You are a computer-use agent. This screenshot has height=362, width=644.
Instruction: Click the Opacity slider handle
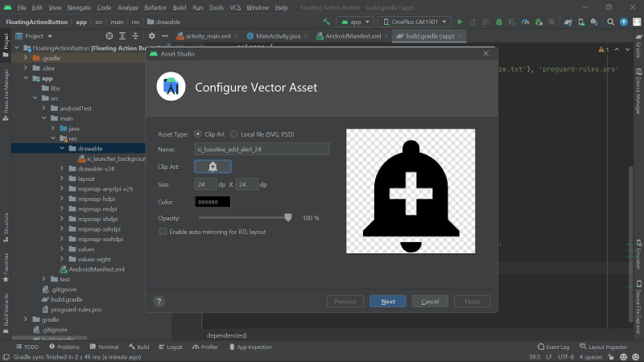click(x=288, y=217)
